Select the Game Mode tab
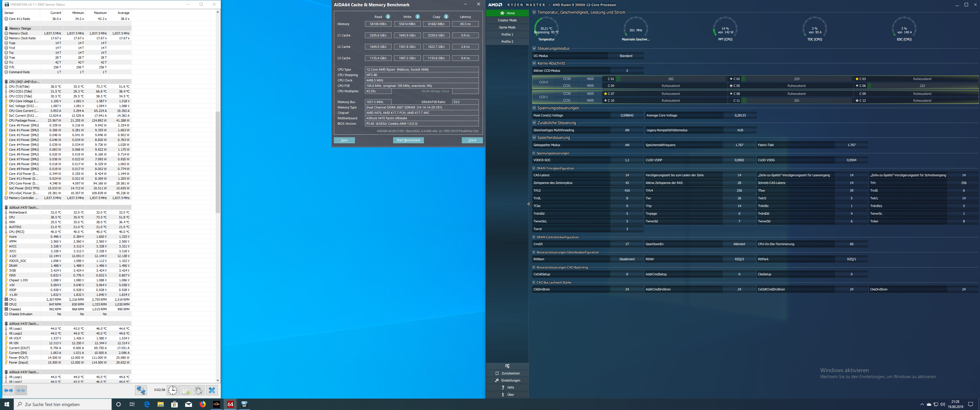 507,27
